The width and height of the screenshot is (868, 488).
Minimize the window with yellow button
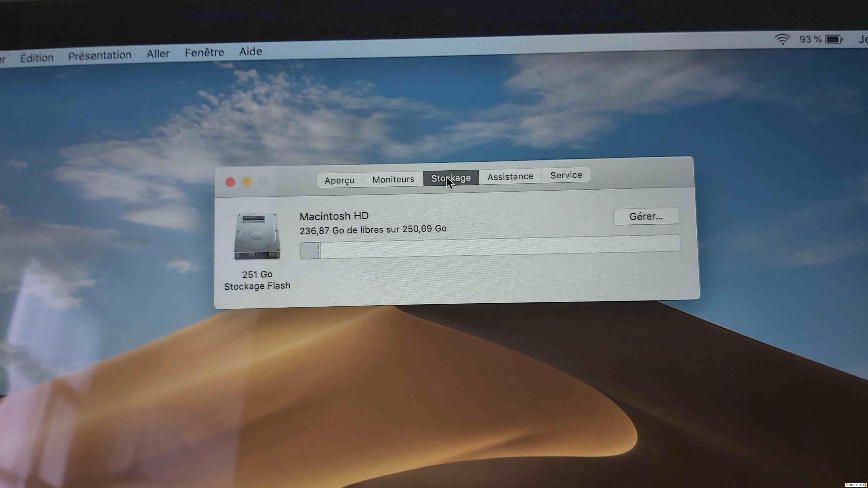click(x=247, y=182)
